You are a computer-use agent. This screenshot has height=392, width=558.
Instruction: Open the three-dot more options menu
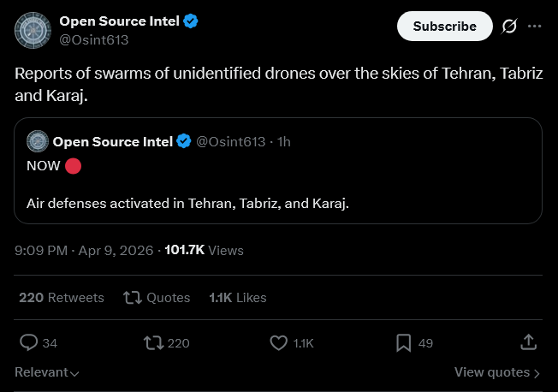click(535, 27)
